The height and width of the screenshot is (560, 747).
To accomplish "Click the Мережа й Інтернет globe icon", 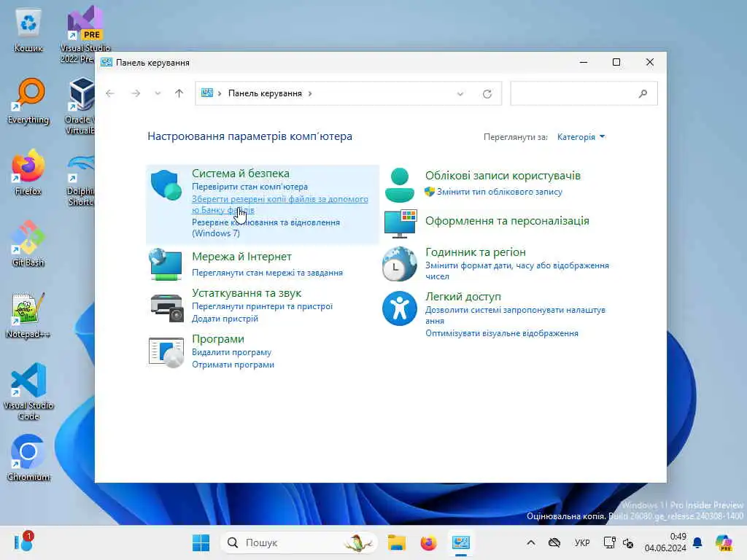I will point(165,264).
